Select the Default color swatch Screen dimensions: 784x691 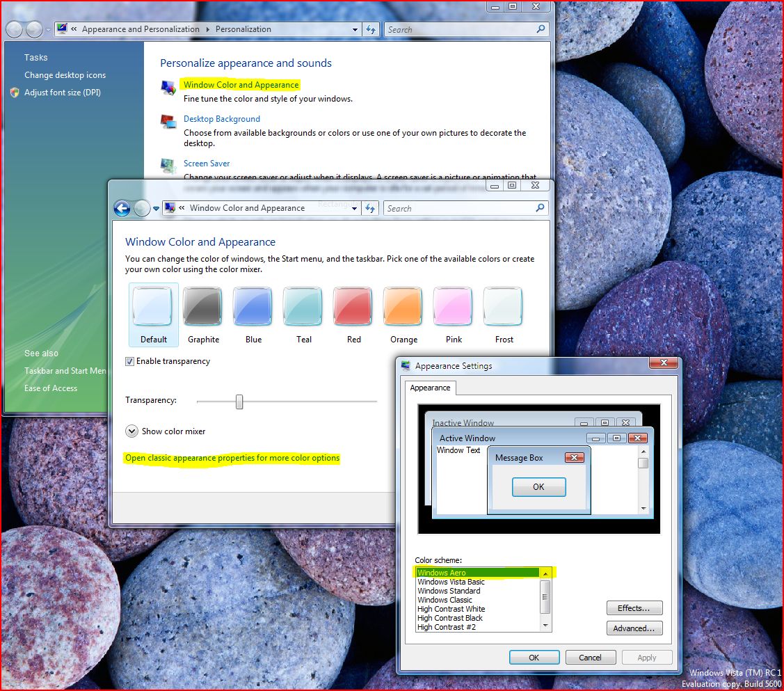click(x=153, y=315)
